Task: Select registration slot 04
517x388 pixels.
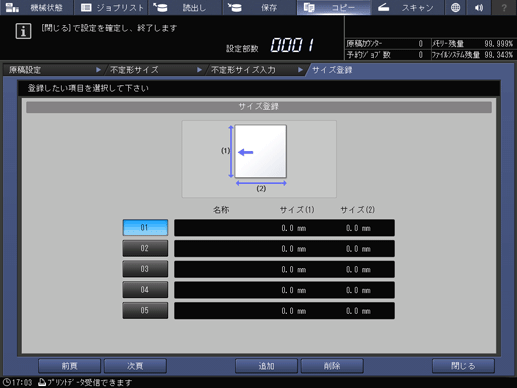Action: point(145,290)
